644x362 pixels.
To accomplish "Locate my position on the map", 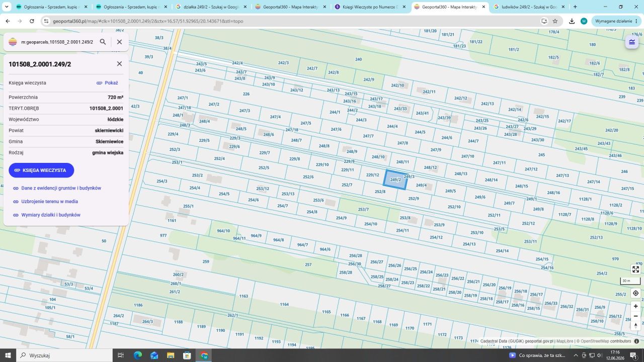I will tap(635, 293).
